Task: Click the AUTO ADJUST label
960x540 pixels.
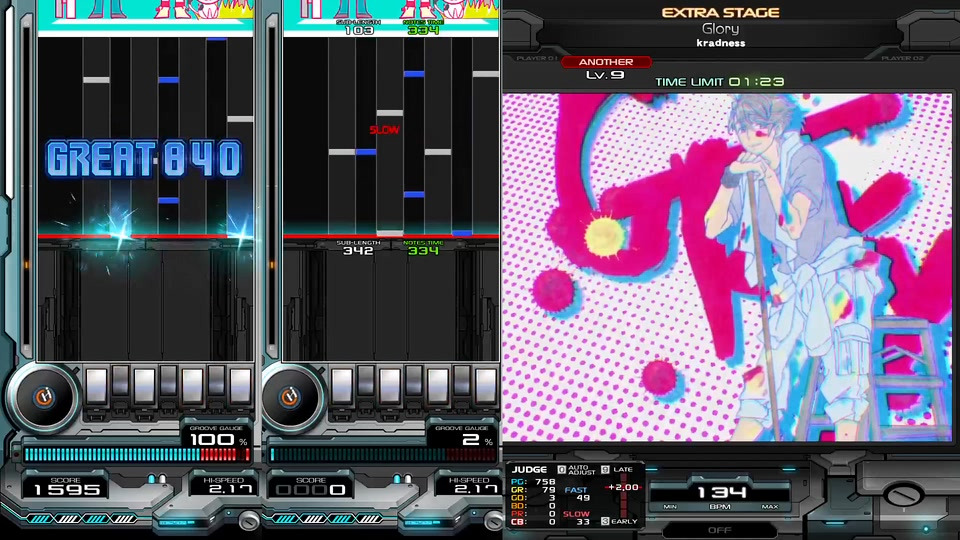Action: [582, 470]
